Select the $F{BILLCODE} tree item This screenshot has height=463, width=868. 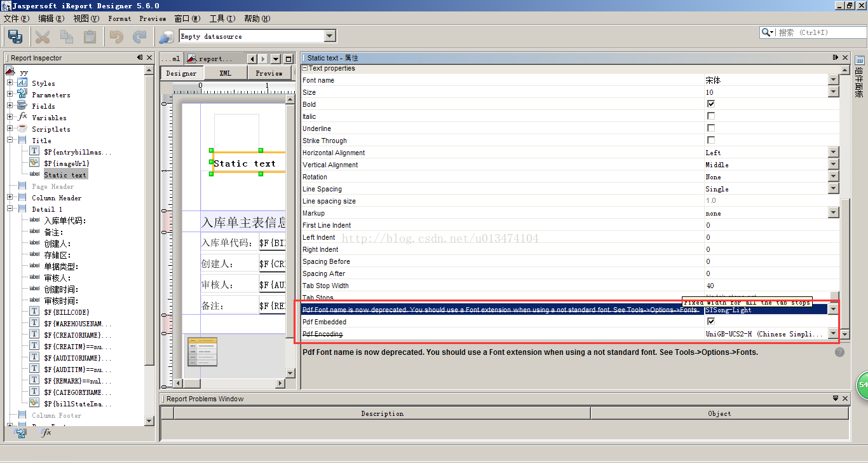[x=67, y=312]
